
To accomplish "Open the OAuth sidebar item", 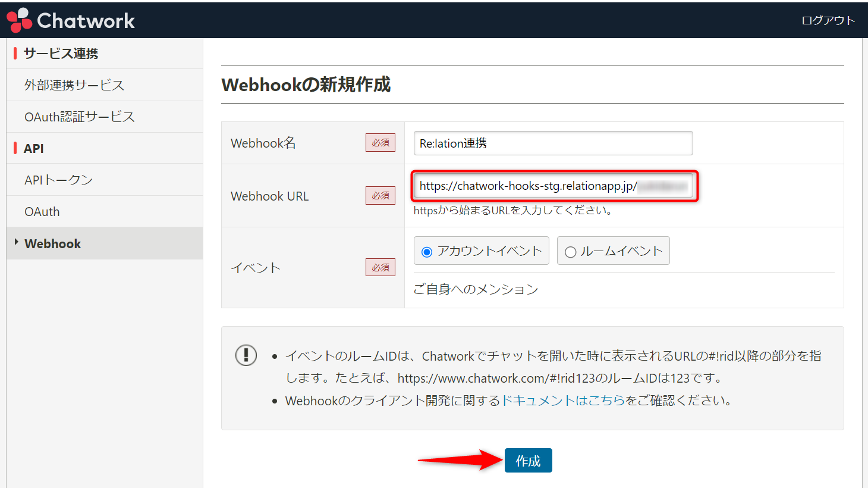I will [x=105, y=211].
